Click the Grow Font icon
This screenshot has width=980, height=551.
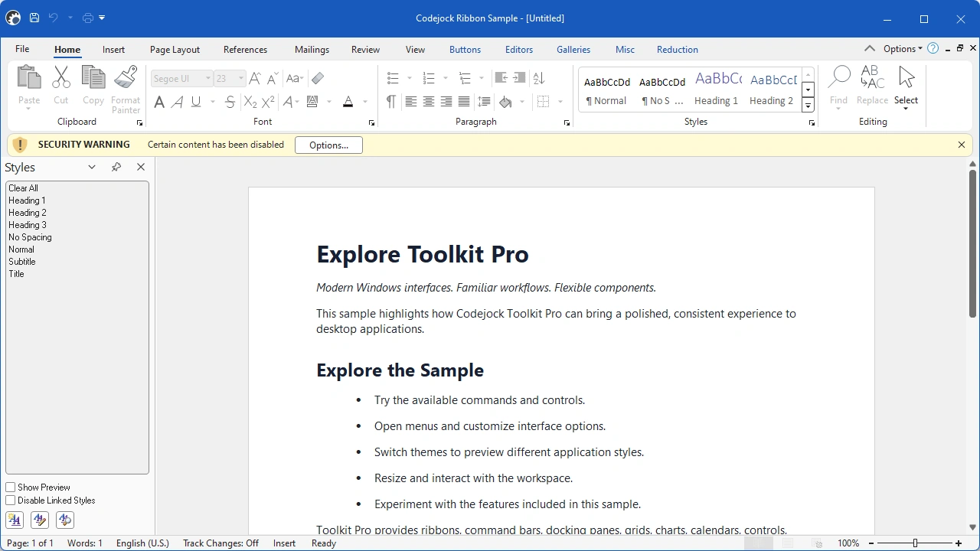click(255, 78)
